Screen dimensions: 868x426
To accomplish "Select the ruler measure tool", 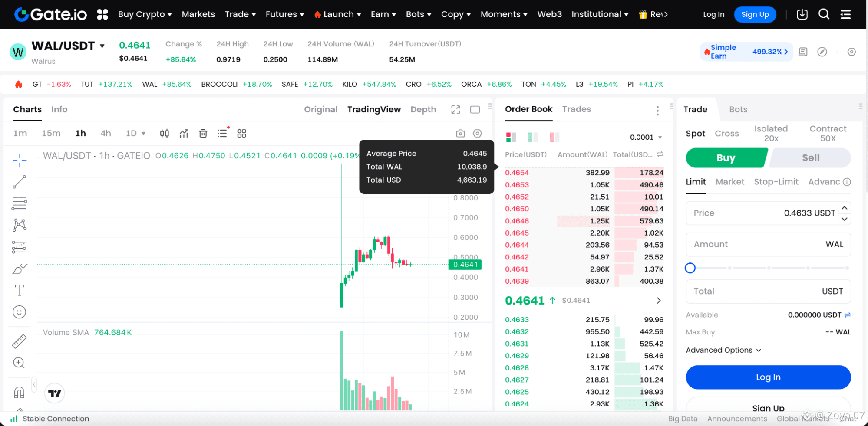I will (19, 341).
